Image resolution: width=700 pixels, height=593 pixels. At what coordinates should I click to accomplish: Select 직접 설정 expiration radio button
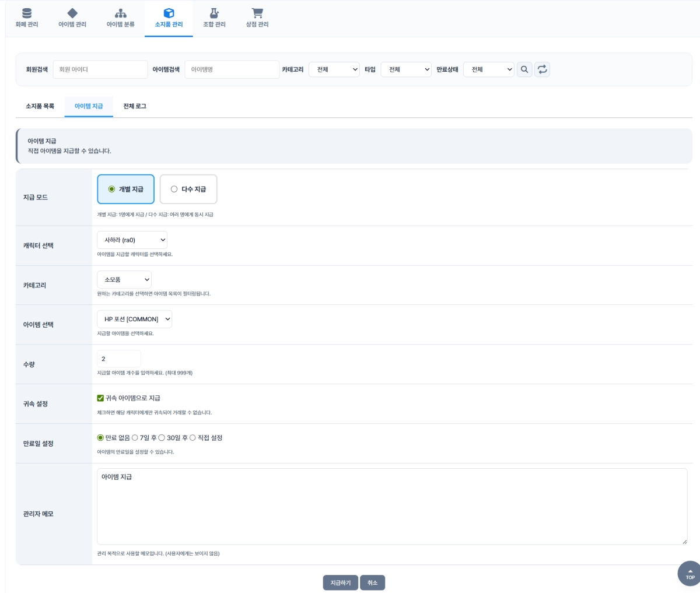click(x=192, y=438)
